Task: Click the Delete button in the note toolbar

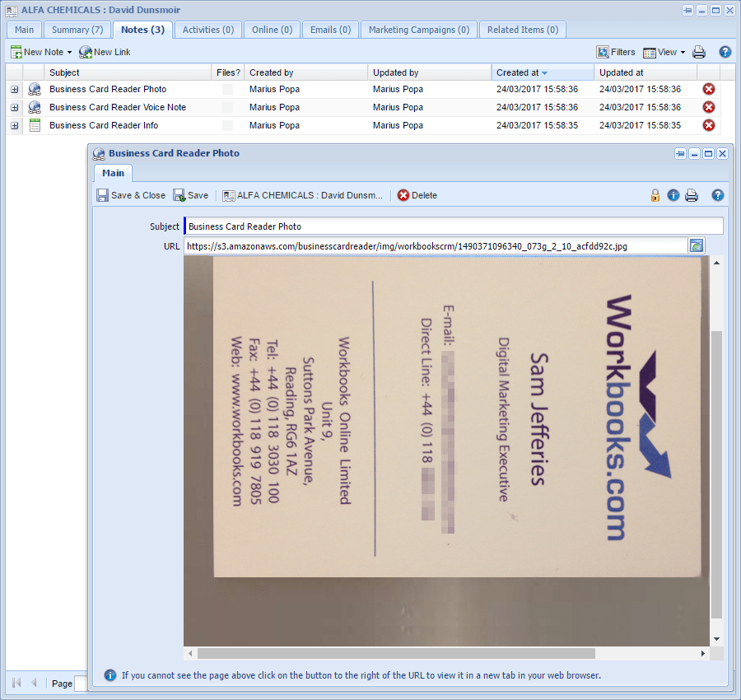Action: tap(417, 195)
